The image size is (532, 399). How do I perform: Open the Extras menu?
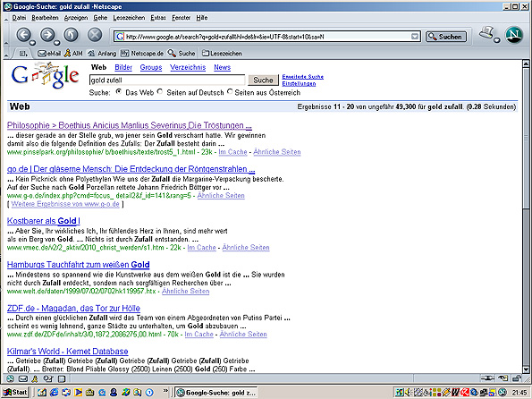[x=158, y=18]
